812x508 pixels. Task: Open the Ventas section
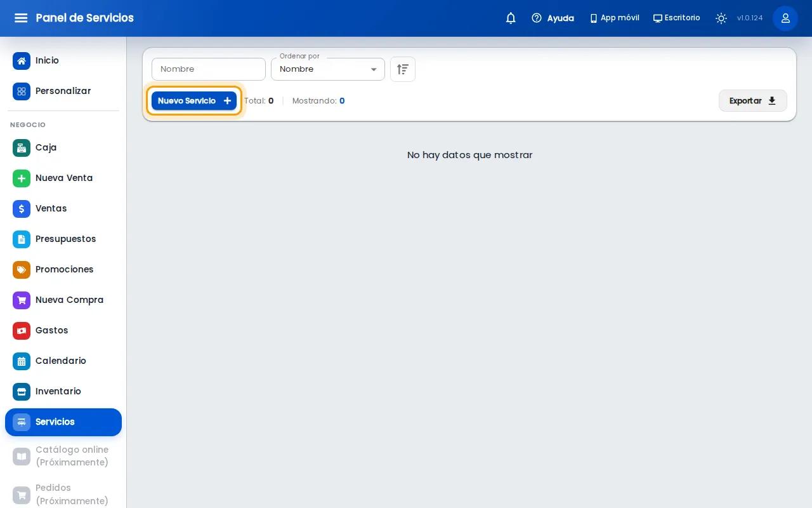click(x=63, y=208)
